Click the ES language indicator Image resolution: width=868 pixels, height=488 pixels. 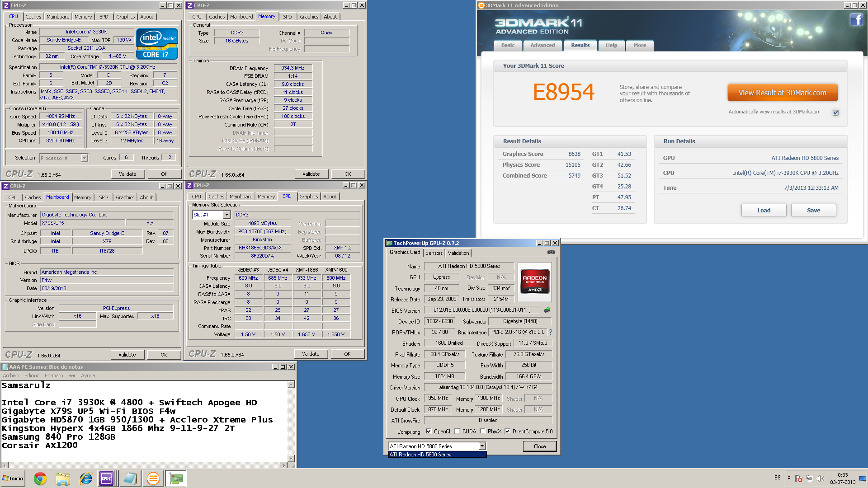[777, 478]
